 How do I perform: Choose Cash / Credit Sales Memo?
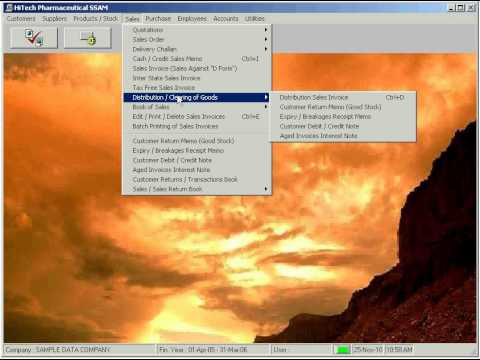pos(197,59)
